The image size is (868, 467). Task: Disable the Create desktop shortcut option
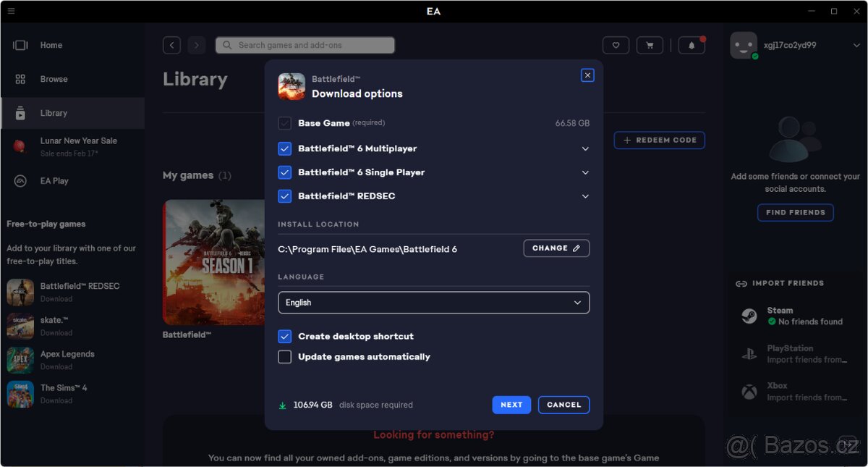click(285, 337)
